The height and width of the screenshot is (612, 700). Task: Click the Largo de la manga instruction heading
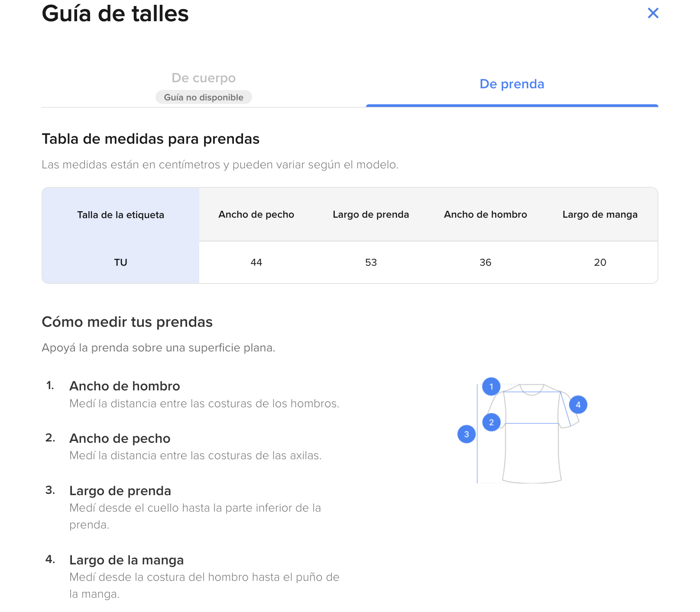click(x=126, y=560)
